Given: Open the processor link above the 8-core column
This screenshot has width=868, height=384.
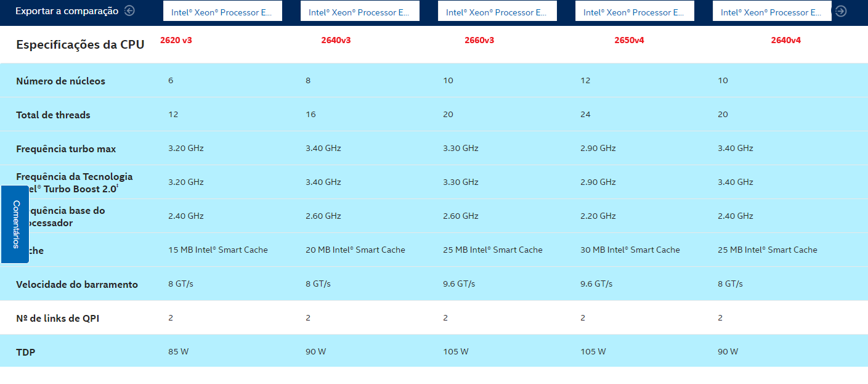Looking at the screenshot, I should tap(360, 12).
